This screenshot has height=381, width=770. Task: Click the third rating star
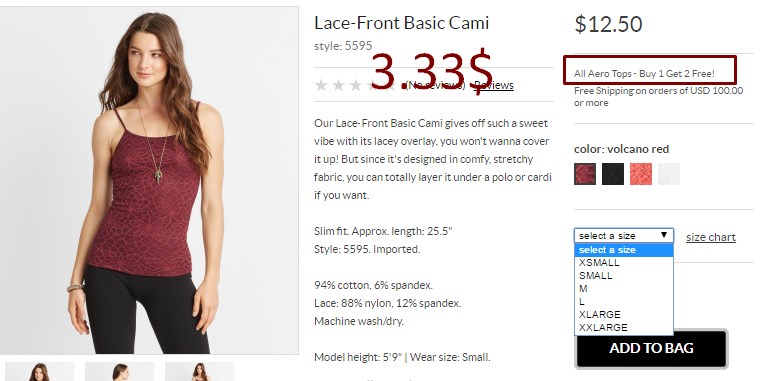(356, 85)
